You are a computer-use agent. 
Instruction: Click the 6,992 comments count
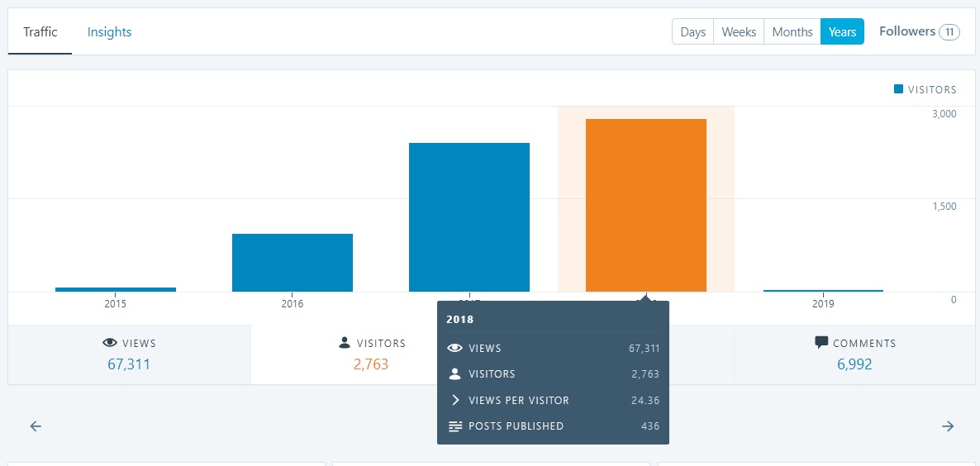click(x=854, y=364)
